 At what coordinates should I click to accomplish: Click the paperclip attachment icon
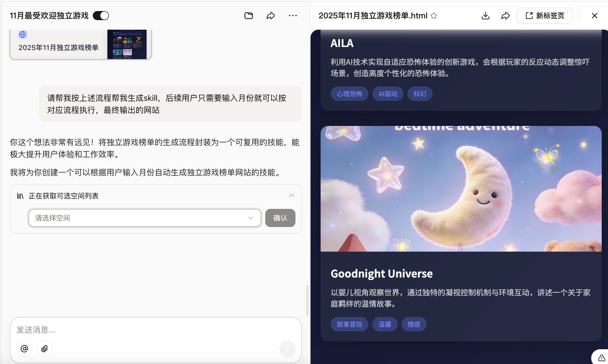pyautogui.click(x=45, y=349)
